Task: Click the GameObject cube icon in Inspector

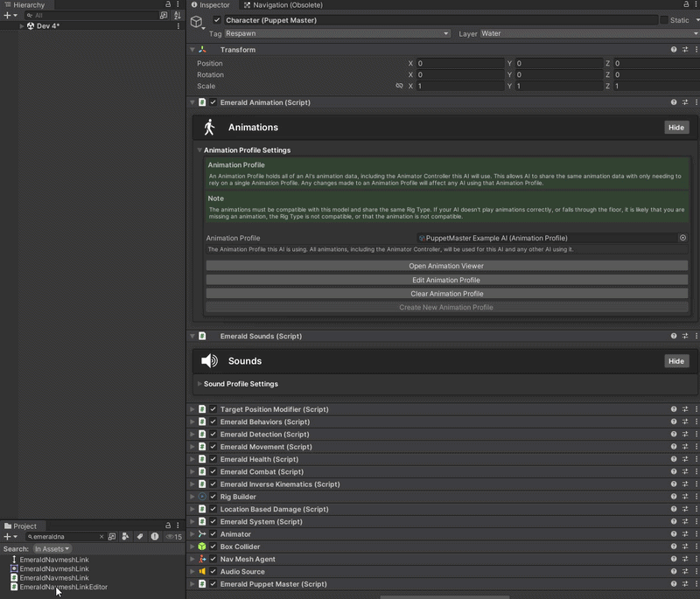Action: click(x=198, y=21)
